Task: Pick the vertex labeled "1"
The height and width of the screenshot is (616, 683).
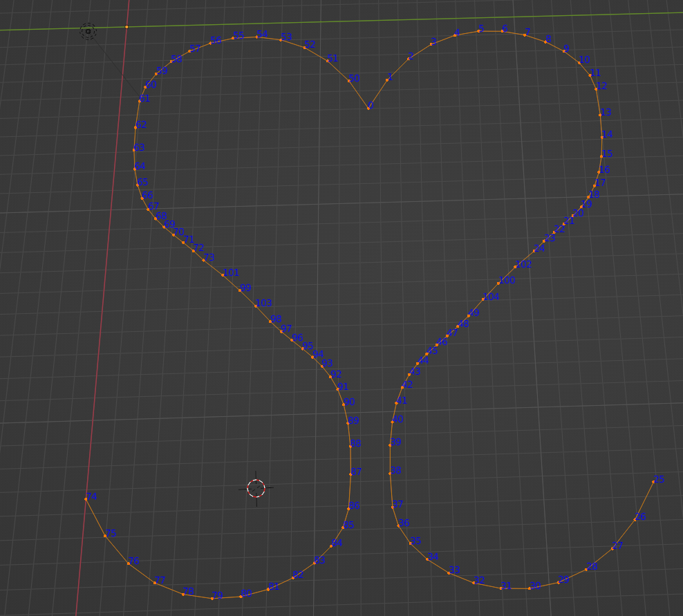Action: (387, 80)
